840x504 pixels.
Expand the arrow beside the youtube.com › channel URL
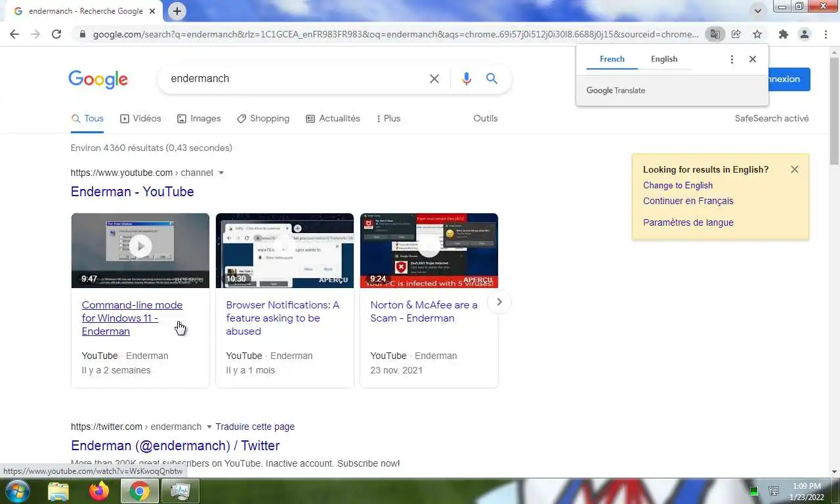coord(221,173)
